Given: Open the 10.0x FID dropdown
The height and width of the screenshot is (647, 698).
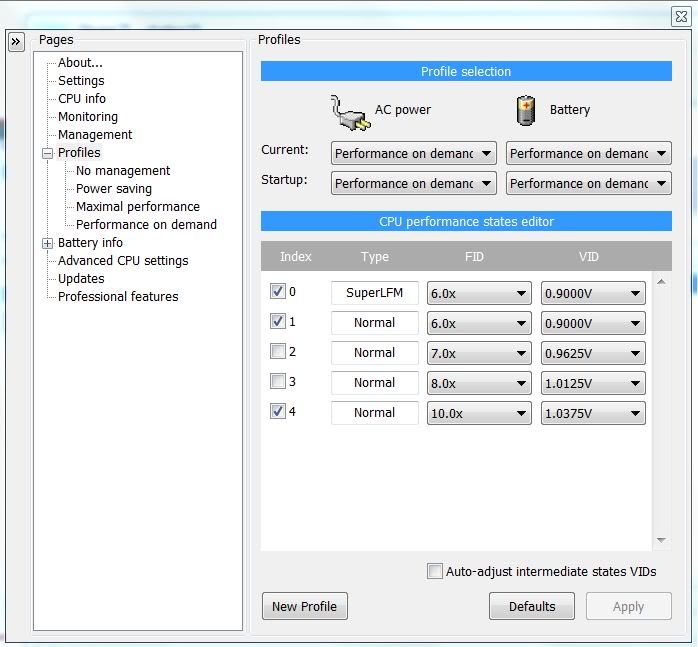Looking at the screenshot, I should [479, 413].
